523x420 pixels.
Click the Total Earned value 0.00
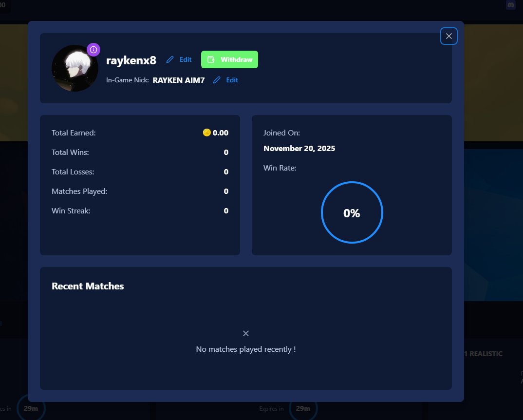tap(221, 133)
